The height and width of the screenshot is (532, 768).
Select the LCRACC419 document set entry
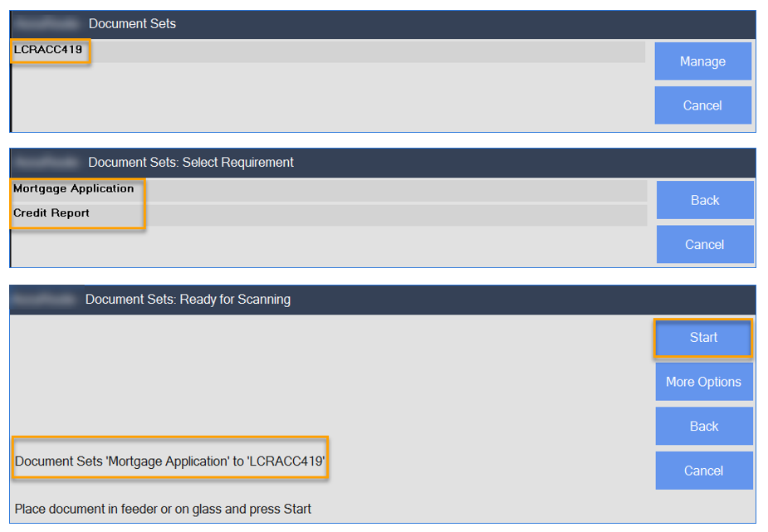328,51
